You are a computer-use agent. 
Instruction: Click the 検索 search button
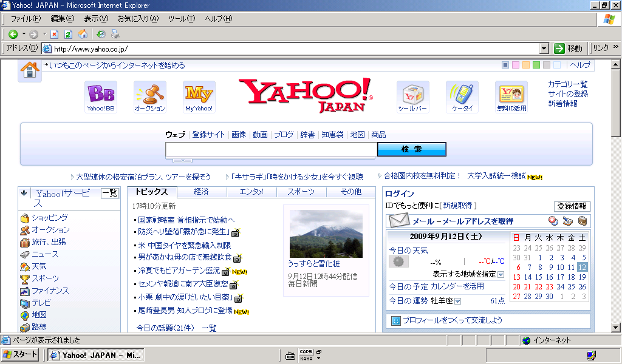pyautogui.click(x=411, y=149)
